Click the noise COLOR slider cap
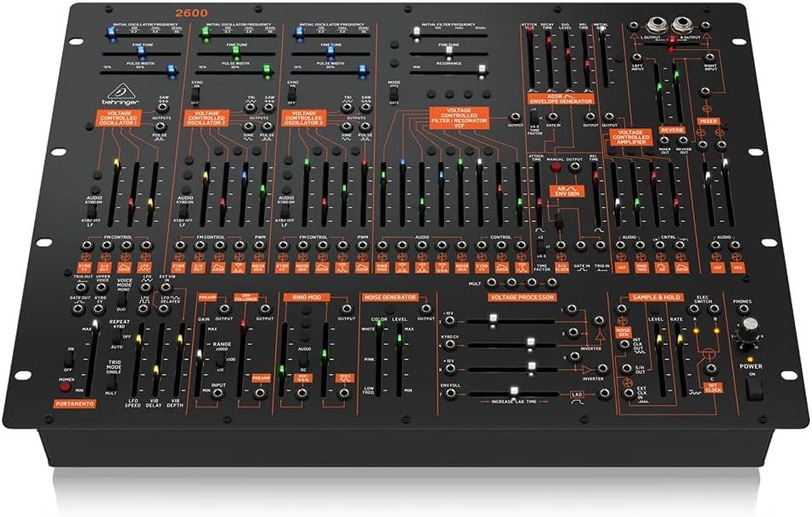 pos(381,324)
